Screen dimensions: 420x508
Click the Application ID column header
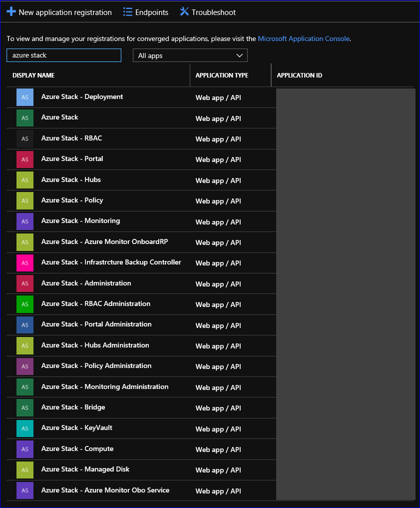tap(300, 75)
